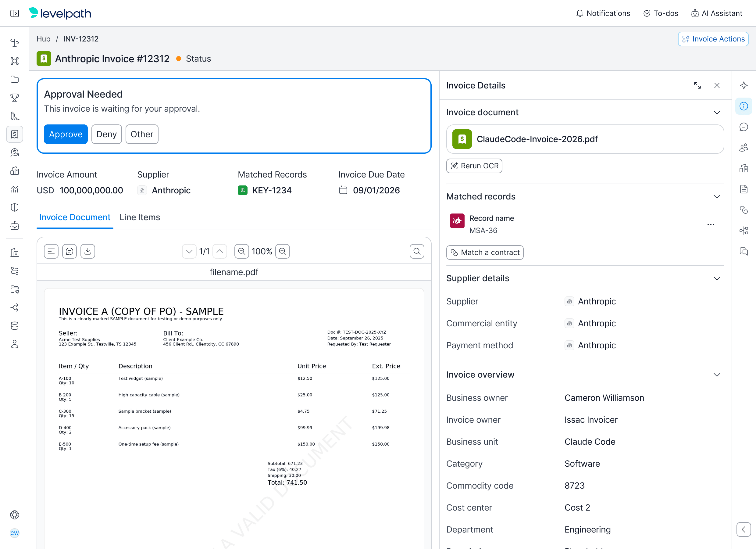Open the comments icon in PDF toolbar
Viewport: 756px width, 549px height.
click(69, 251)
